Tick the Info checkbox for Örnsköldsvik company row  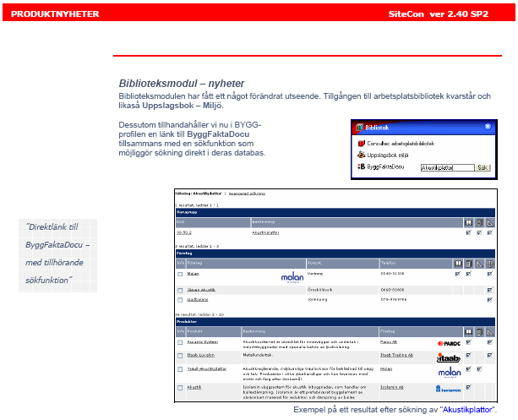coord(180,291)
